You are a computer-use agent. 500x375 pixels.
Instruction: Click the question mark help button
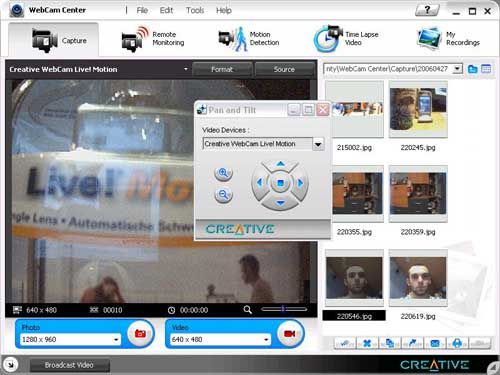[427, 10]
